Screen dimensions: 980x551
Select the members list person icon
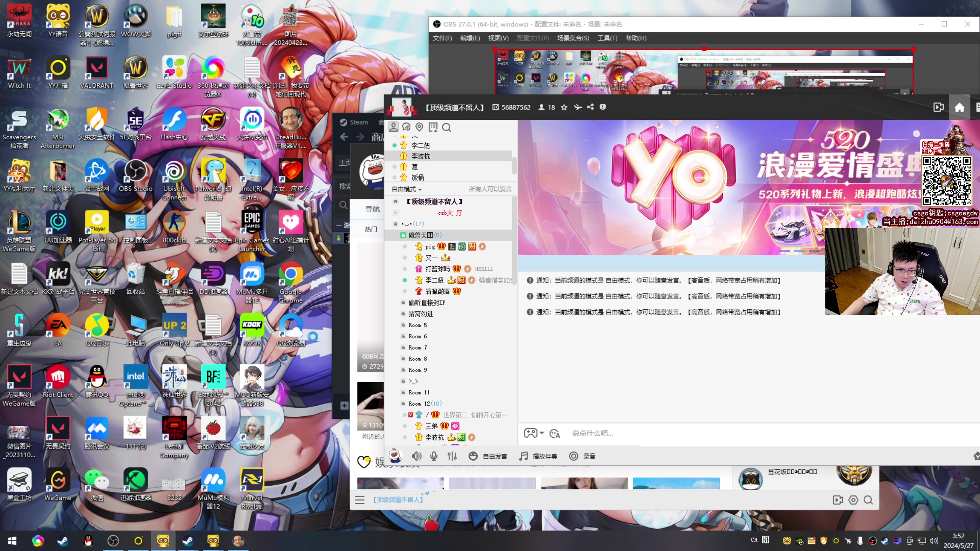[x=394, y=127]
